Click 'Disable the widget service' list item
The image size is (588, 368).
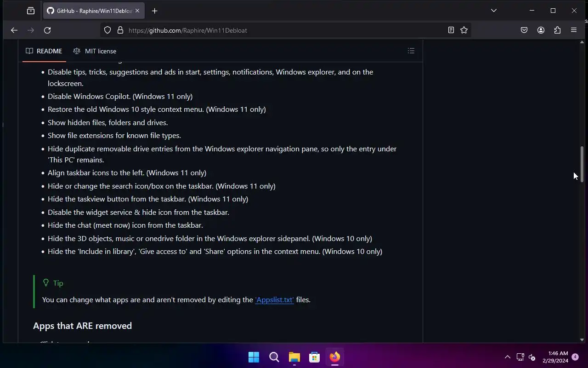coord(138,213)
